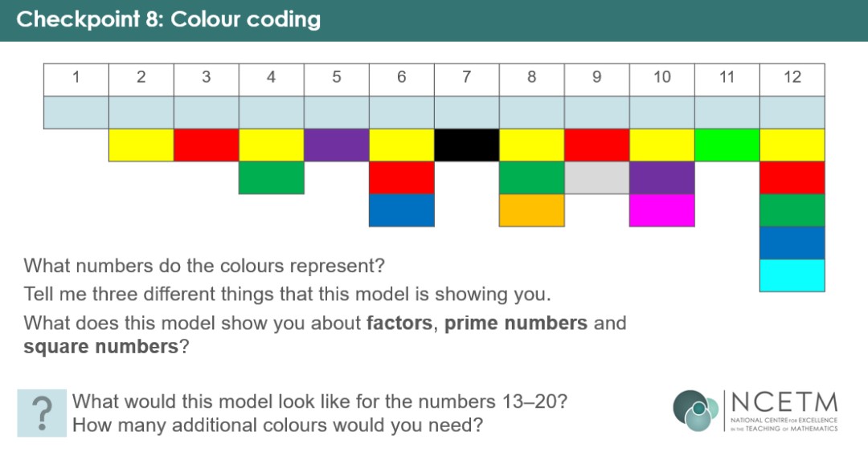Select the magenta square under 10
The width and height of the screenshot is (868, 452).
tap(662, 210)
